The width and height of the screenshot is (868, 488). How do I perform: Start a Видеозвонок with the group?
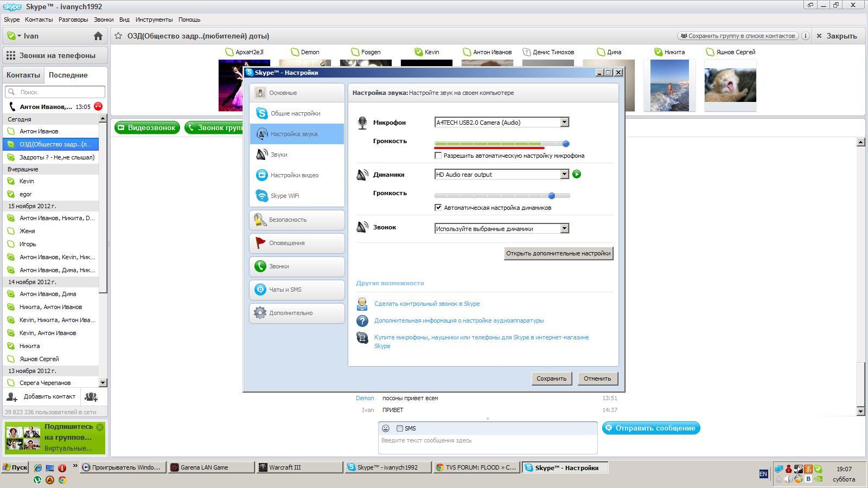point(146,128)
